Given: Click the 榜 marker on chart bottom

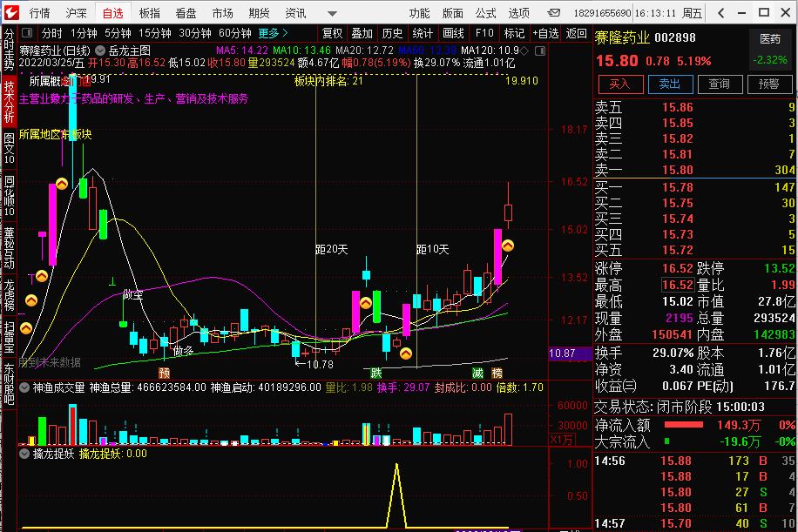Looking at the screenshot, I should (x=497, y=374).
